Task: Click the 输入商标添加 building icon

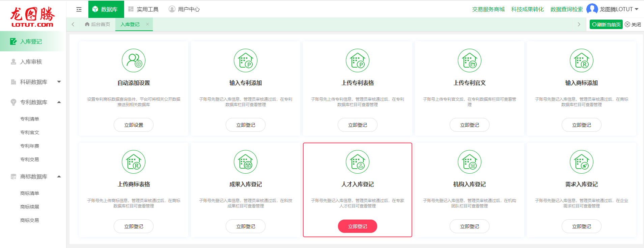Action: [x=581, y=60]
